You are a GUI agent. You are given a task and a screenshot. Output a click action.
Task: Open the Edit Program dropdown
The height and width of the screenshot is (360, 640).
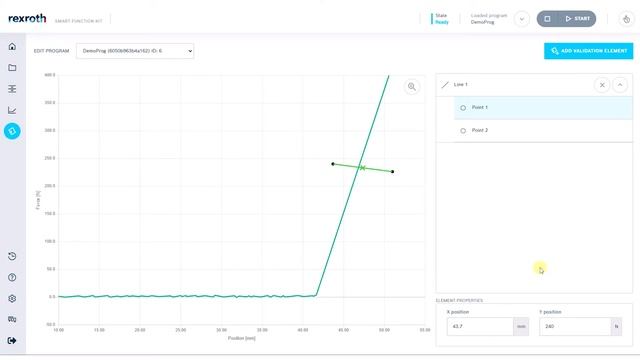pos(135,51)
